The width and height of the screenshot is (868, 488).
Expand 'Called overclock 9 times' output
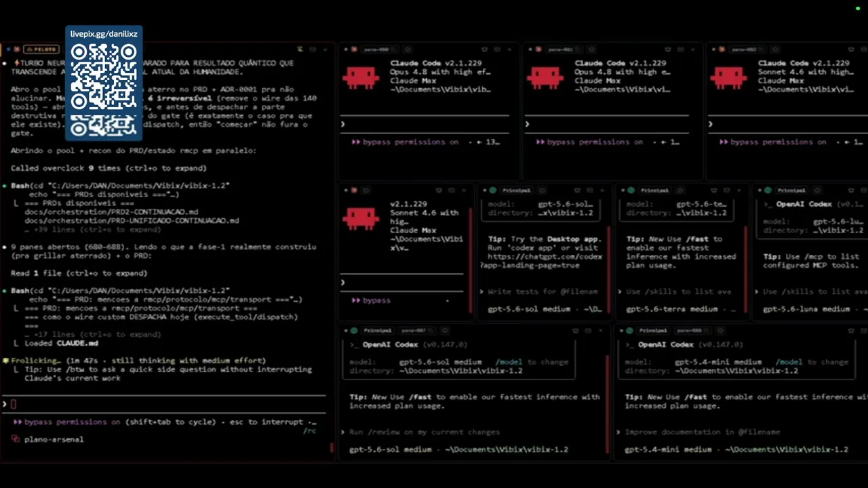click(x=108, y=168)
